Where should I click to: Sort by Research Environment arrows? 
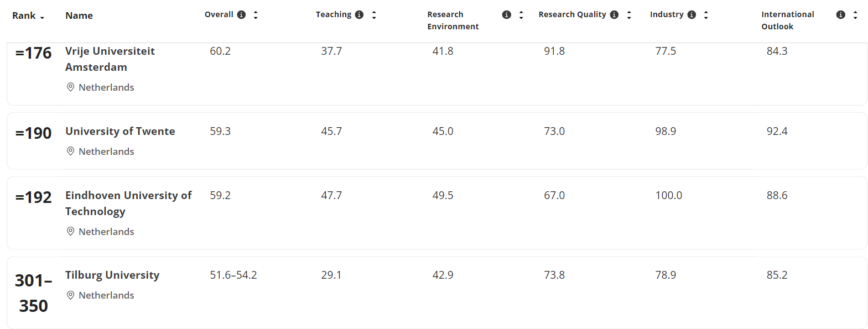(x=521, y=15)
